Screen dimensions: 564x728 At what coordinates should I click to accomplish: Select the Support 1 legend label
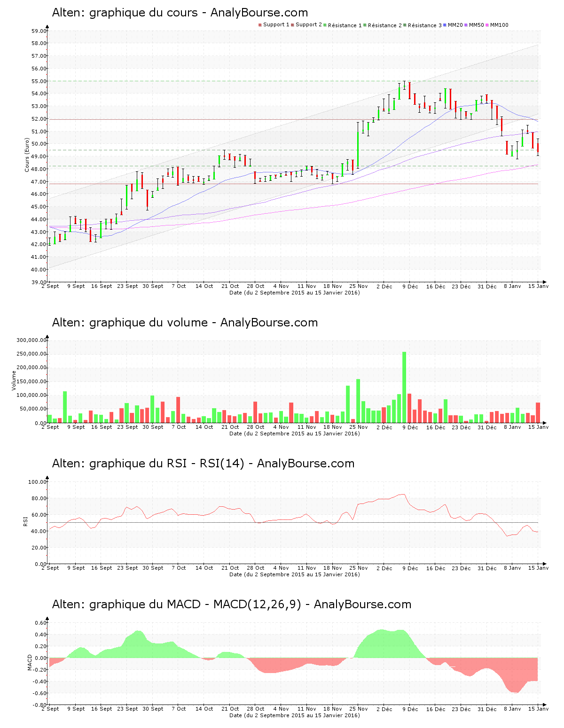276,24
